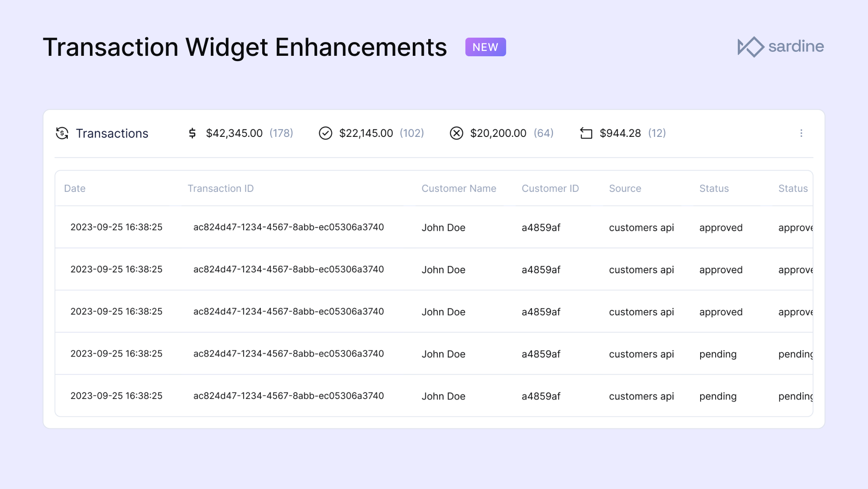Click the dollar sign total amount icon
The width and height of the screenshot is (868, 489).
pyautogui.click(x=192, y=133)
